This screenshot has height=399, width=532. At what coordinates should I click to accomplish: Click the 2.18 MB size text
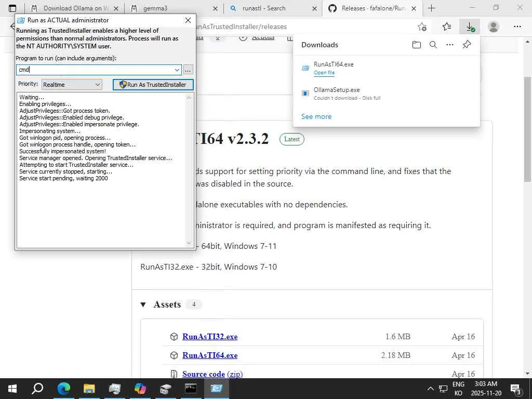tap(395, 355)
